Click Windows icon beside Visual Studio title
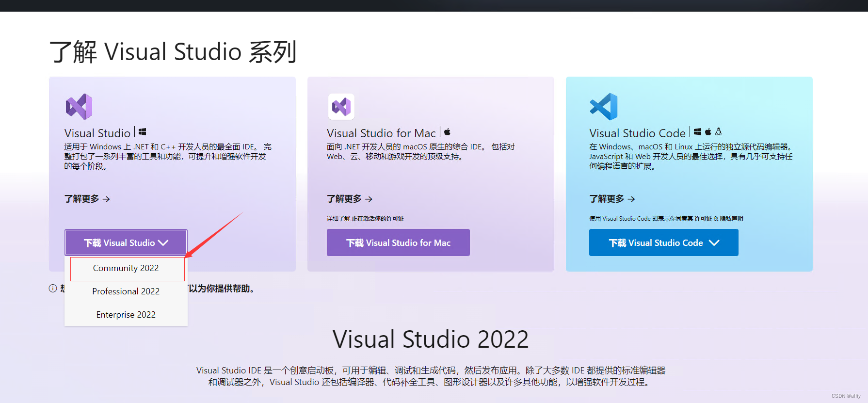The width and height of the screenshot is (868, 403). pos(142,132)
